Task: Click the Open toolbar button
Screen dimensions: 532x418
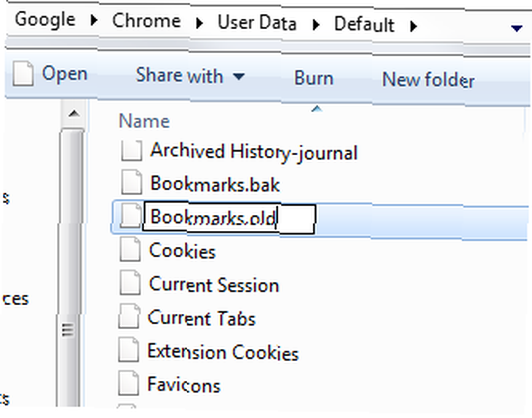Action: [51, 74]
